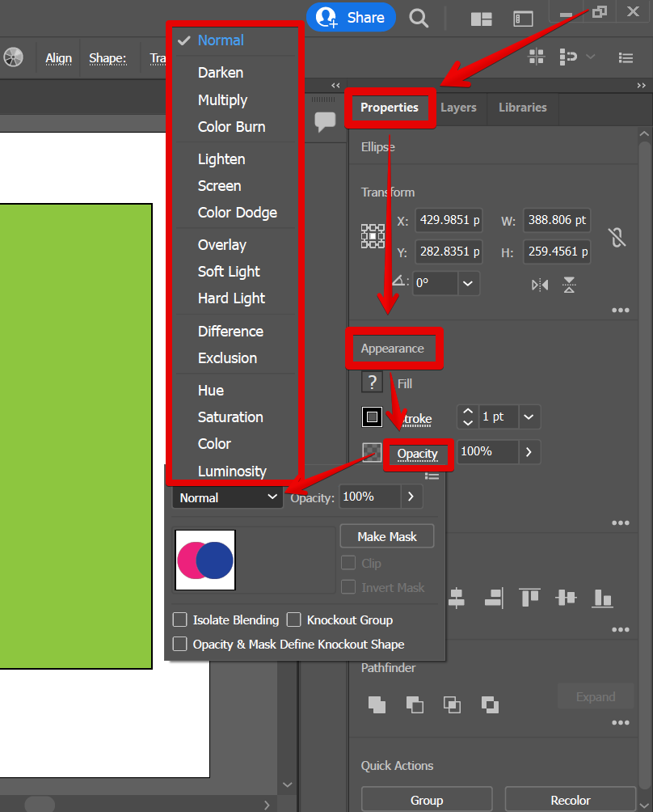Choose Multiply from the blend mode list
The height and width of the screenshot is (812, 653).
[x=222, y=100]
